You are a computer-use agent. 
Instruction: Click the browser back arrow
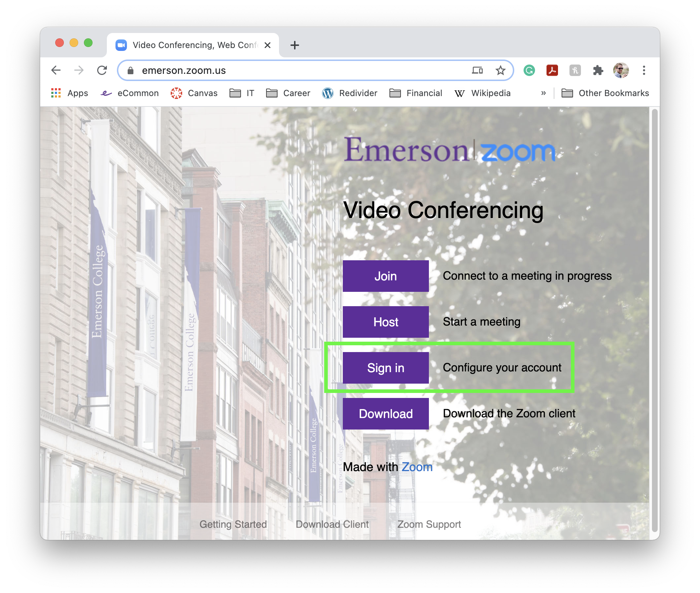(56, 70)
